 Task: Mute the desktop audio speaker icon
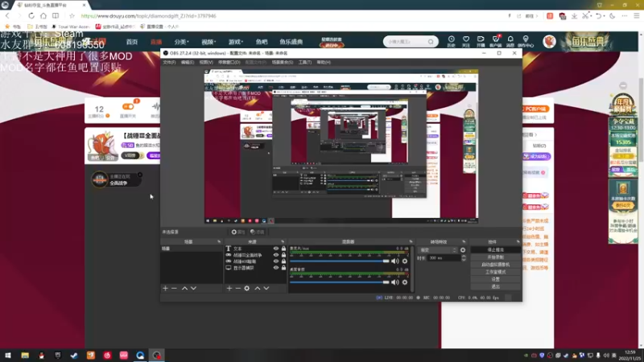click(395, 282)
